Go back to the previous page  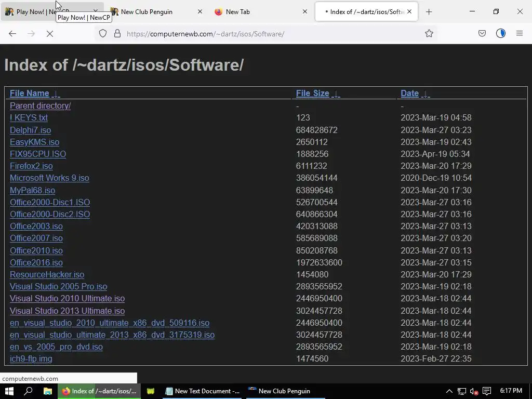click(x=12, y=34)
